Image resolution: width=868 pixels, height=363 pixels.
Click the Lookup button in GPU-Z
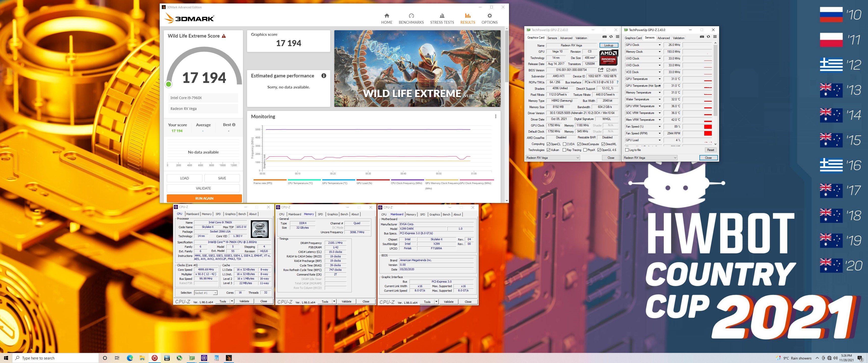click(609, 45)
